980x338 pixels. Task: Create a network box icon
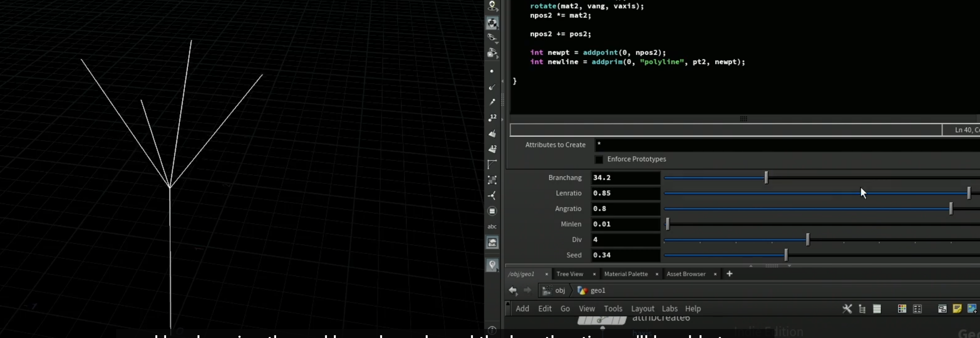point(942,309)
